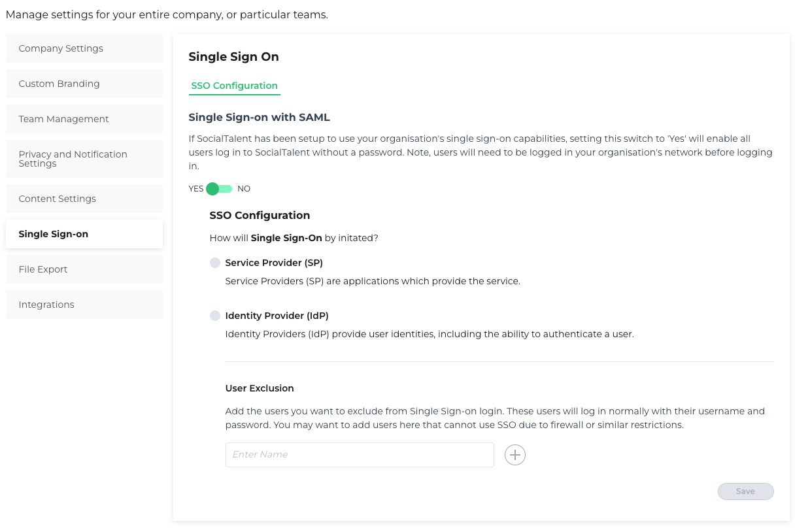Select Single Sign-on sidebar item
This screenshot has width=810, height=532.
(x=84, y=234)
